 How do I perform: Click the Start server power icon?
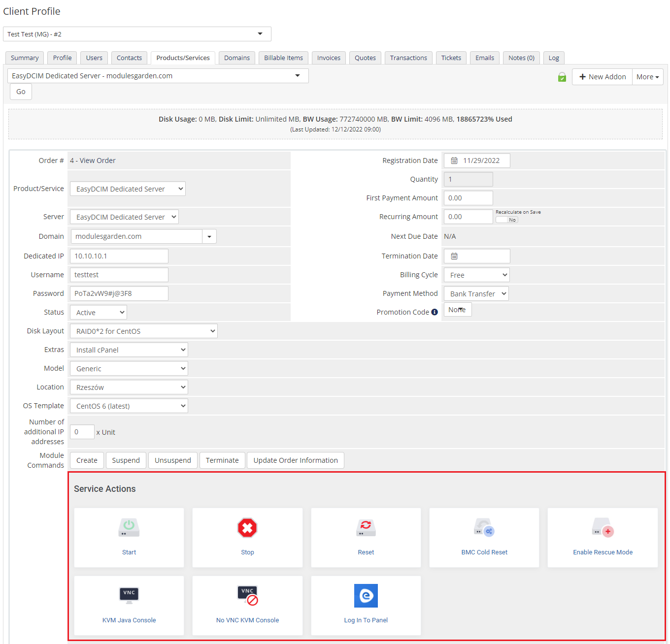tap(129, 527)
